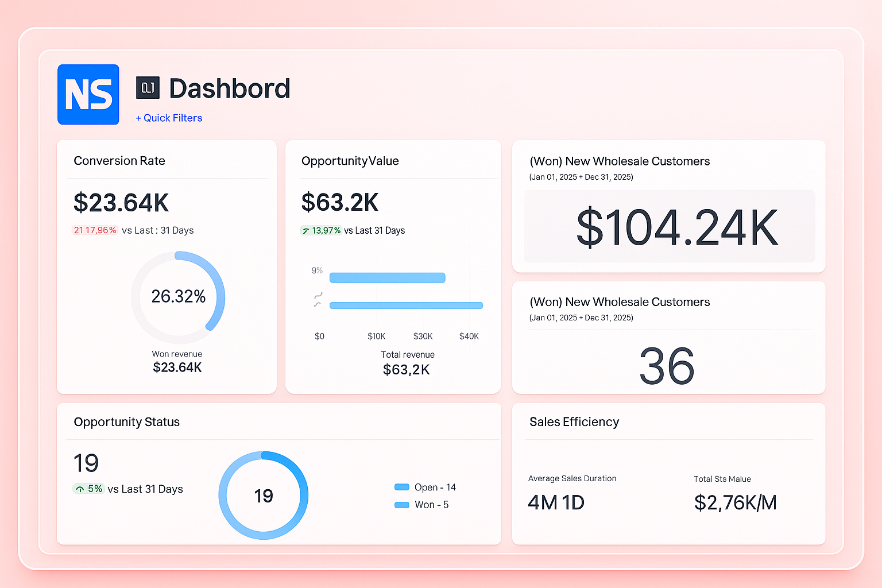Click the $104.24K wholesale customers value

pyautogui.click(x=676, y=228)
